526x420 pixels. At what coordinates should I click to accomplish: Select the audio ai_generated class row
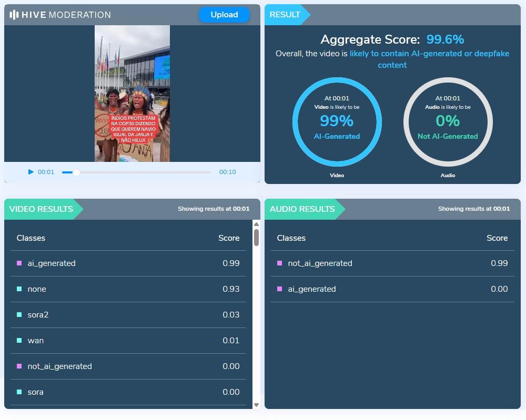coord(392,289)
